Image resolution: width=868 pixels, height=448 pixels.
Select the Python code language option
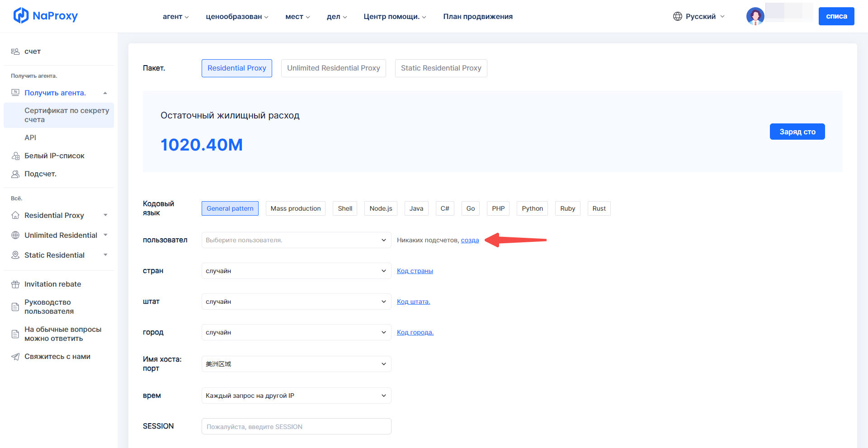(x=532, y=208)
